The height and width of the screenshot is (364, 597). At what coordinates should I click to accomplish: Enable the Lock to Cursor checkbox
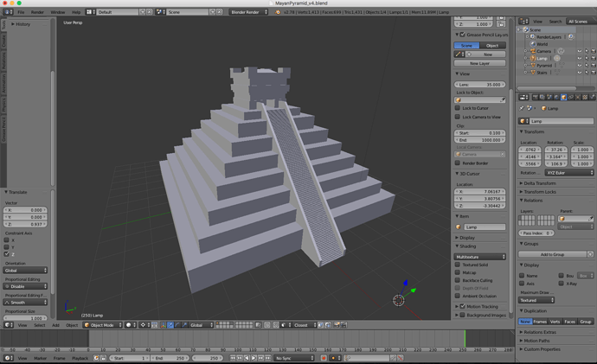[458, 108]
